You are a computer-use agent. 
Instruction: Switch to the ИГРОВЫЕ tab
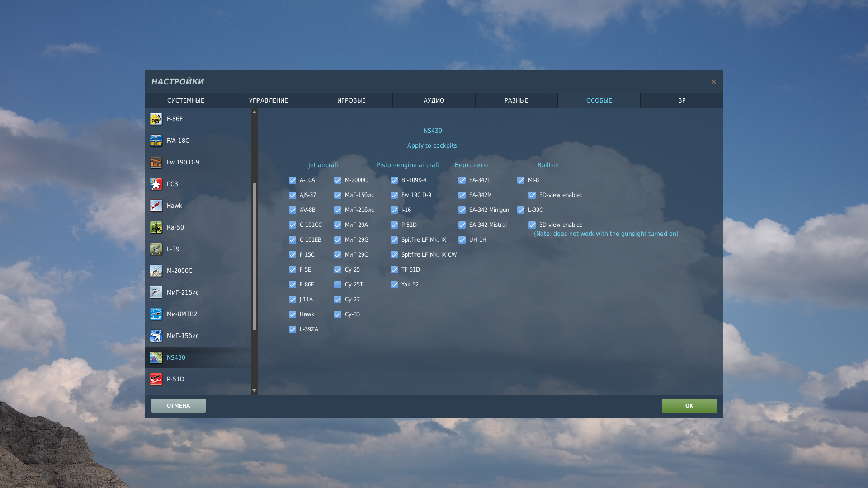click(351, 100)
